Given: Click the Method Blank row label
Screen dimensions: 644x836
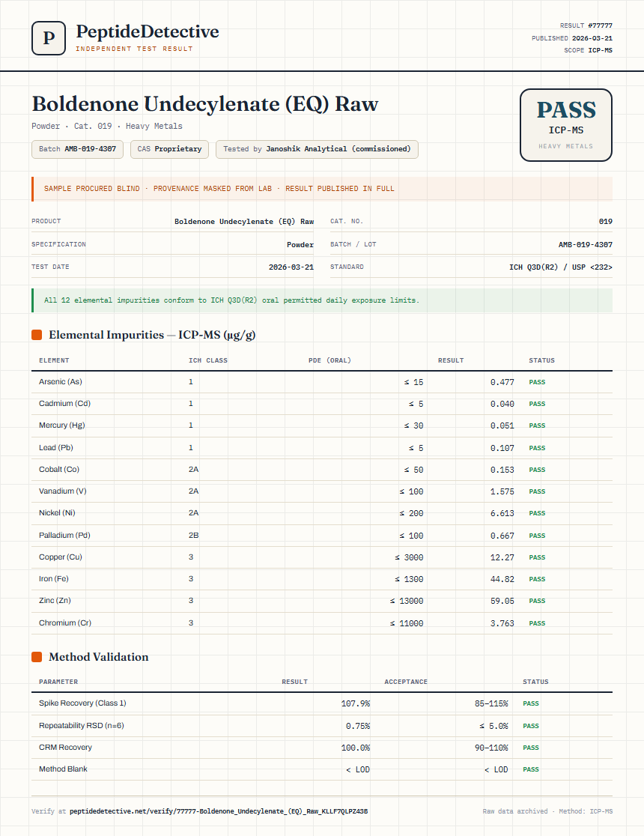Looking at the screenshot, I should (63, 769).
